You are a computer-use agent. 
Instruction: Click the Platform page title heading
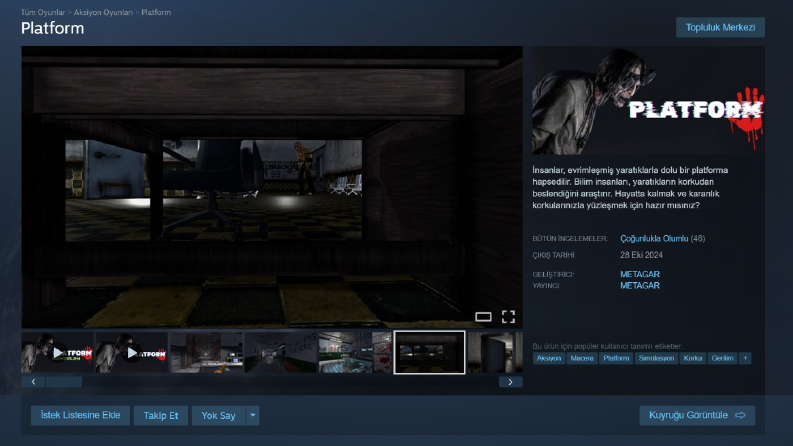pos(53,28)
